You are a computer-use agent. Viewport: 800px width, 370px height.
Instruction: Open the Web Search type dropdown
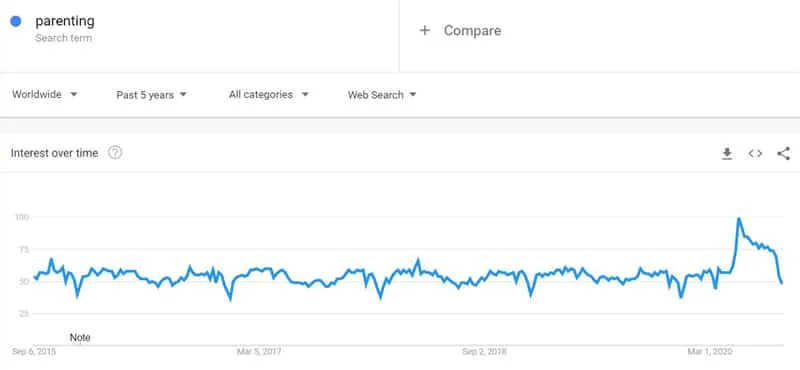click(382, 95)
